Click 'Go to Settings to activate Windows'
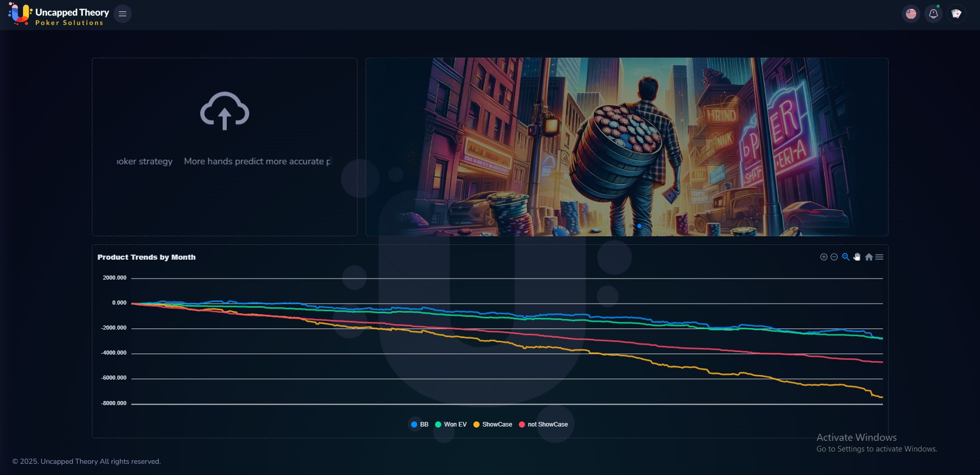The height and width of the screenshot is (475, 980). click(876, 449)
